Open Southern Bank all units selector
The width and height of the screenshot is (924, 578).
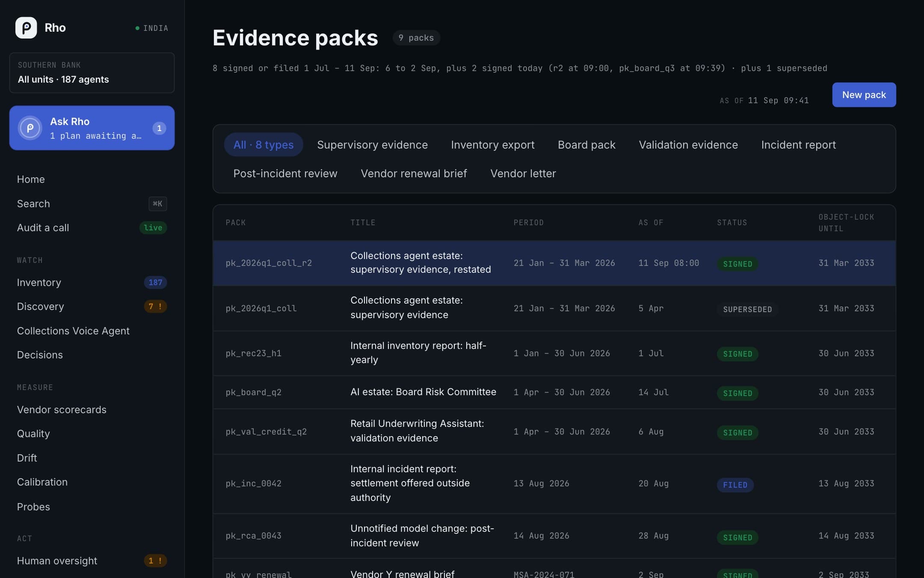(92, 73)
